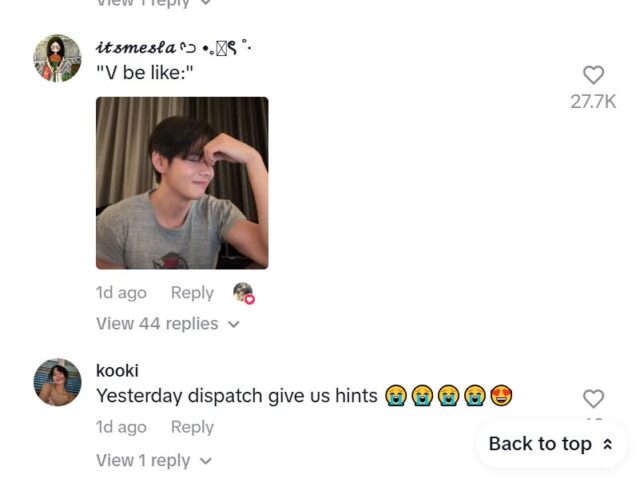Like the "V be like:" comment heart
Image resolution: width=640 pixels, height=479 pixels.
[x=593, y=75]
